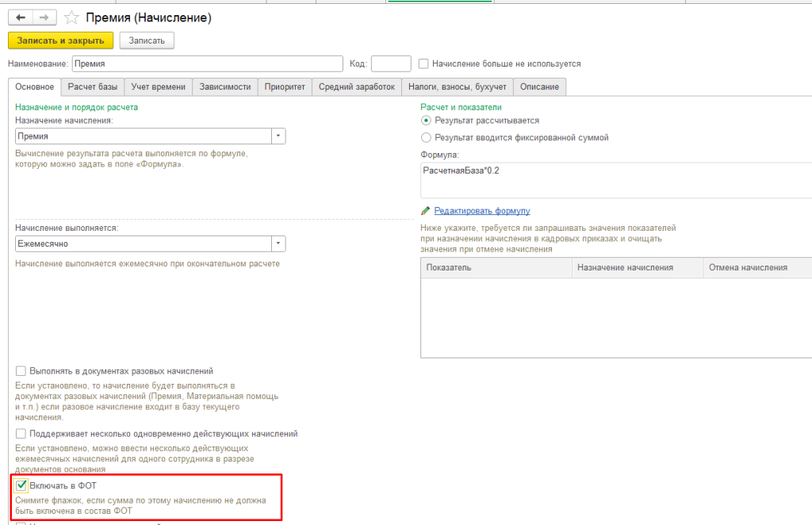The image size is (812, 525).
Task: Switch to the 'Расчет базы' tab
Action: click(x=94, y=87)
